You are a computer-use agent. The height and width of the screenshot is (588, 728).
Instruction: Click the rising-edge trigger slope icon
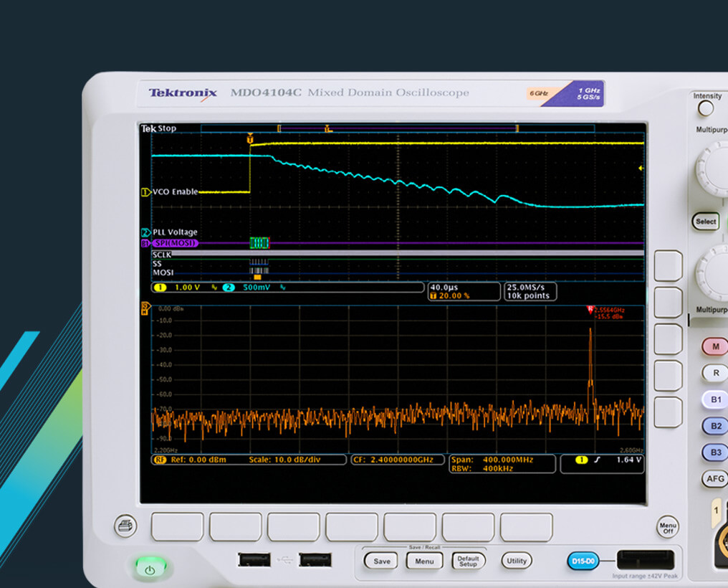[597, 460]
